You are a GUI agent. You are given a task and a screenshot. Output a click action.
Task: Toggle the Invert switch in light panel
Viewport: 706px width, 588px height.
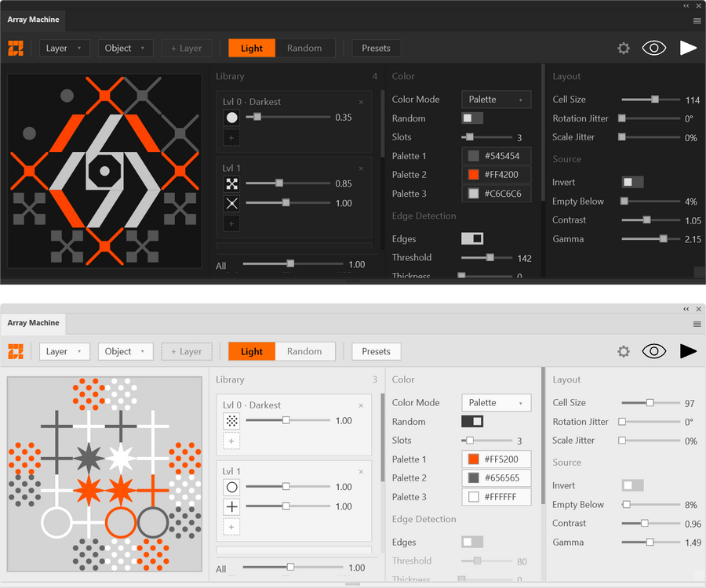[x=632, y=485]
